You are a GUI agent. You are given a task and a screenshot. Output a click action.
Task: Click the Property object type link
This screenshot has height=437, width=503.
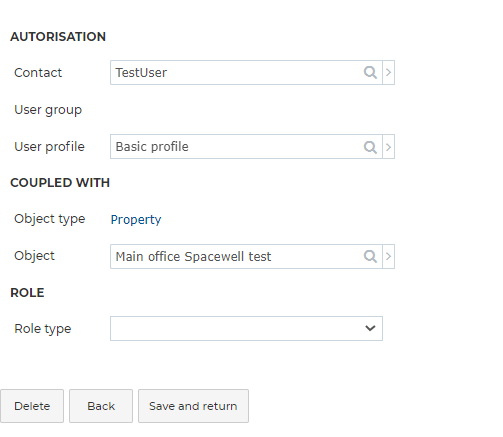click(136, 220)
